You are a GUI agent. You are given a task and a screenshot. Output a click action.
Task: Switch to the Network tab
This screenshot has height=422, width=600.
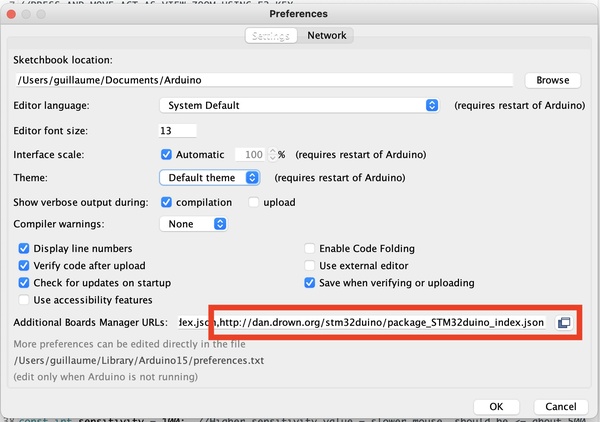(x=327, y=35)
